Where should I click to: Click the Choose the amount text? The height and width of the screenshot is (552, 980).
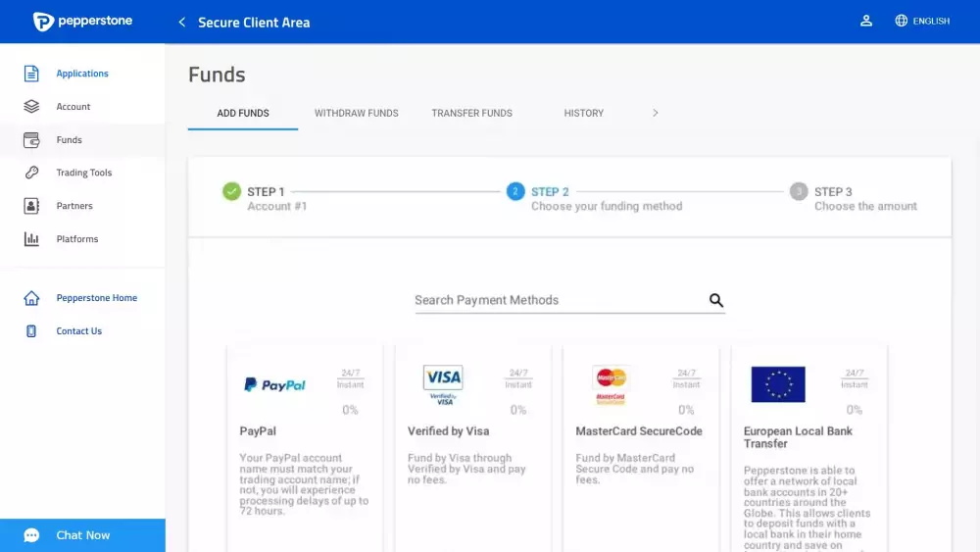tap(865, 206)
